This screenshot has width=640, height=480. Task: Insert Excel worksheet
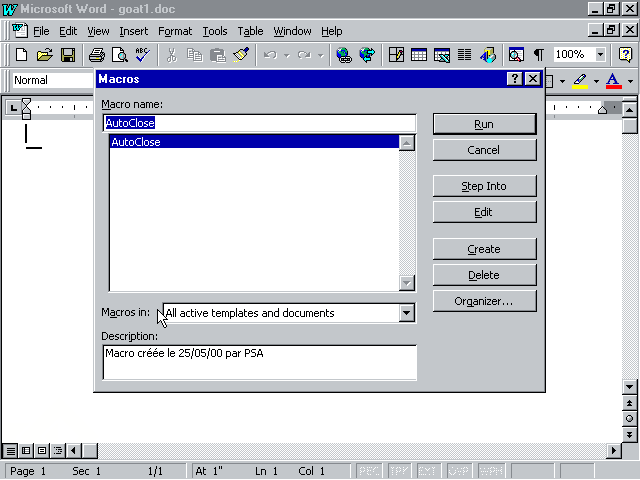pyautogui.click(x=442, y=55)
